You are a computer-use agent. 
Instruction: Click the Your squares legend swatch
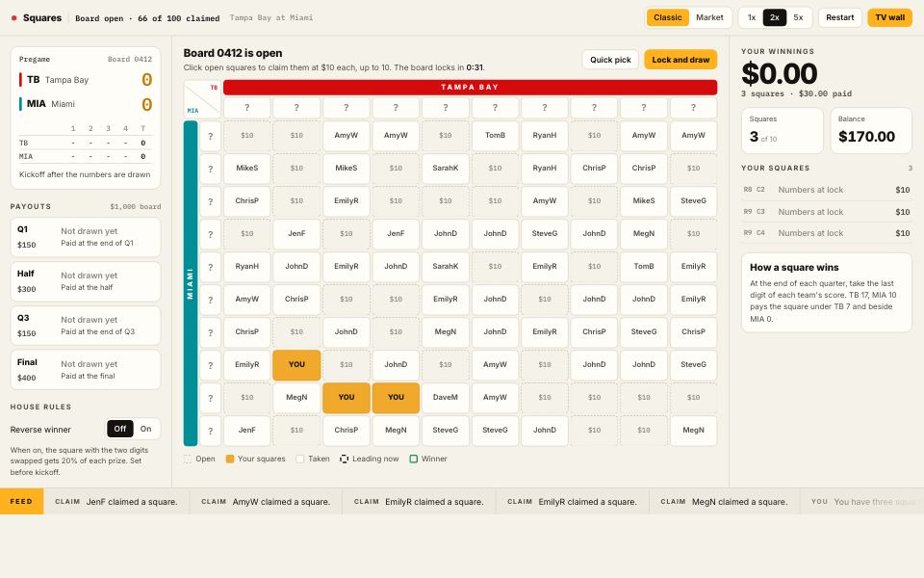(230, 459)
